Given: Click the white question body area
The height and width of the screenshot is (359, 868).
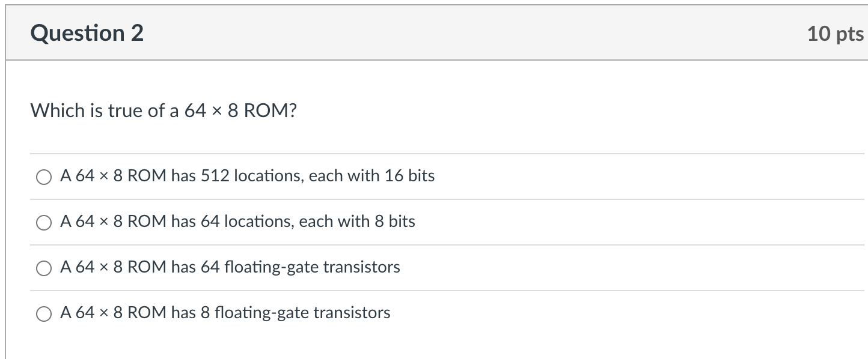Looking at the screenshot, I should [541, 120].
